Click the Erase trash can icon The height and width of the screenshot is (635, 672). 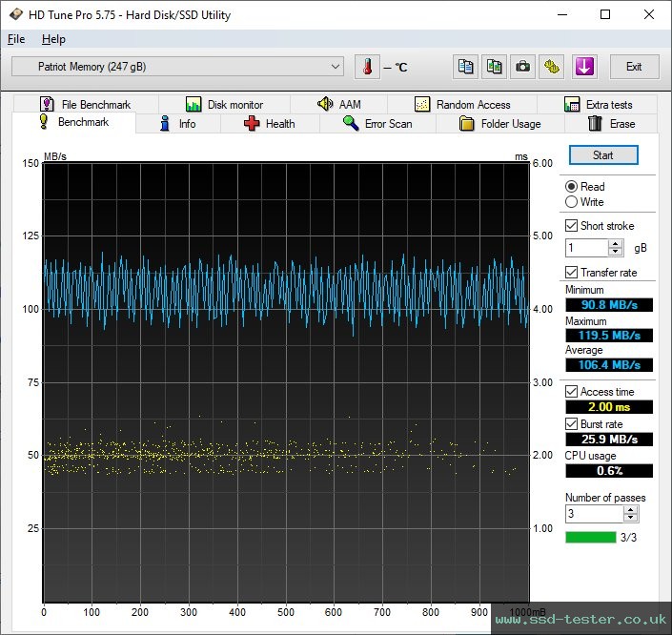pyautogui.click(x=595, y=124)
